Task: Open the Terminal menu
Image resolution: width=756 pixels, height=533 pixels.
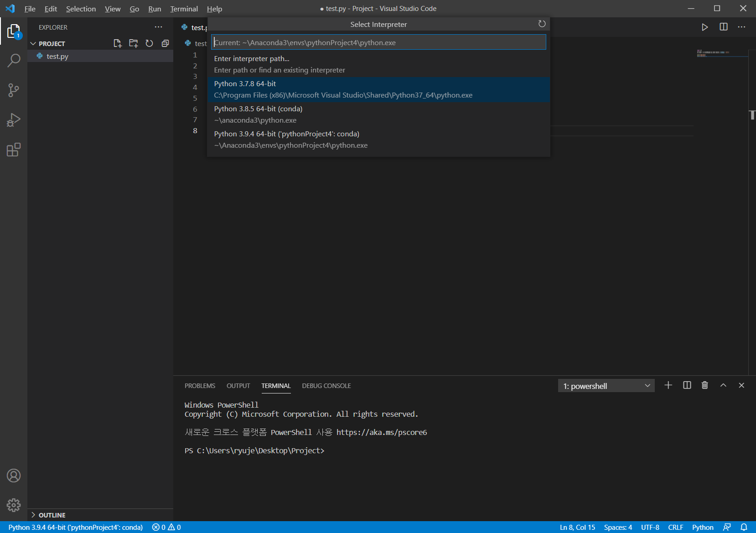Action: coord(184,9)
